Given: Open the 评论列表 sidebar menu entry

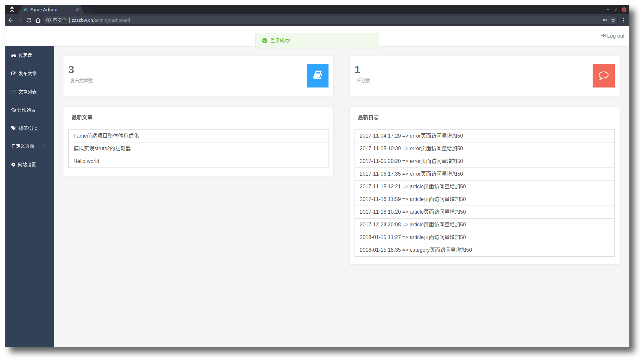Looking at the screenshot, I should [26, 110].
